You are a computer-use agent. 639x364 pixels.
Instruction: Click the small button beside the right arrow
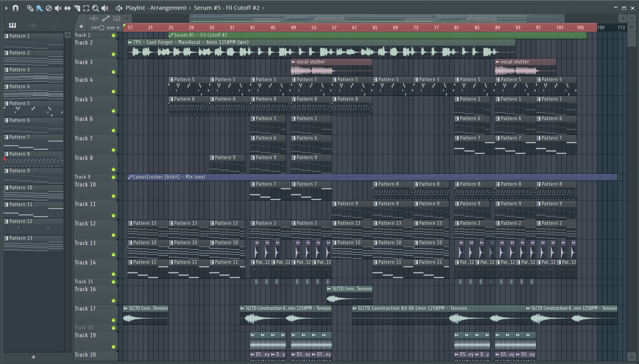pos(631,18)
